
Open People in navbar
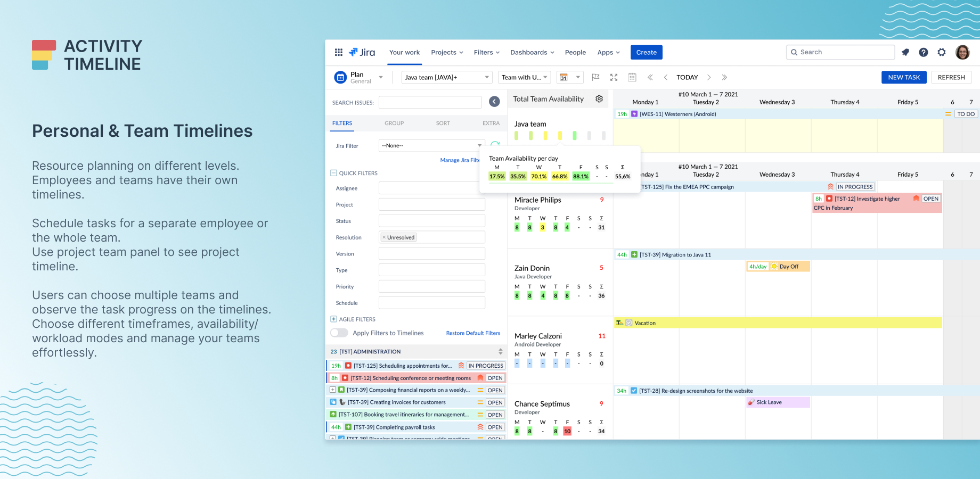pyautogui.click(x=575, y=52)
